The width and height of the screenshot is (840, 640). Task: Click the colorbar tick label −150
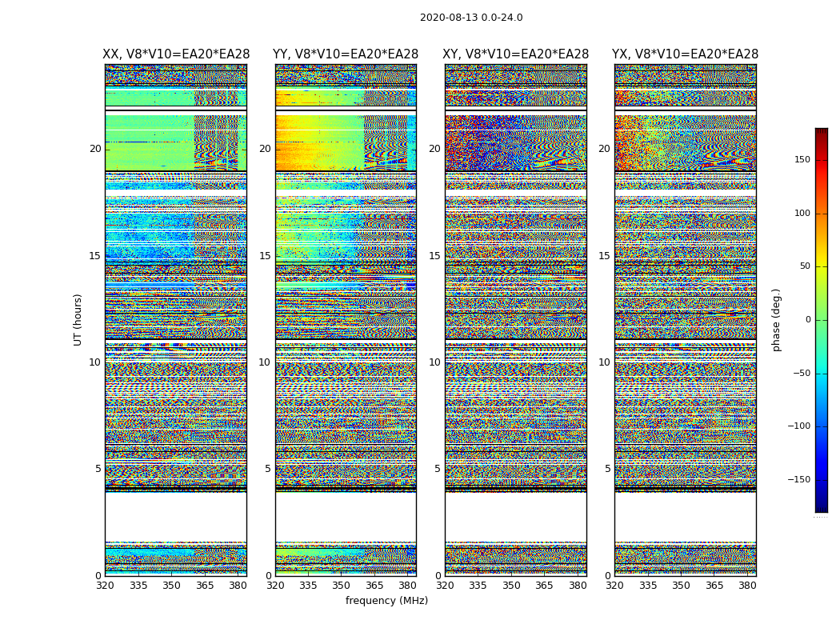pyautogui.click(x=798, y=479)
